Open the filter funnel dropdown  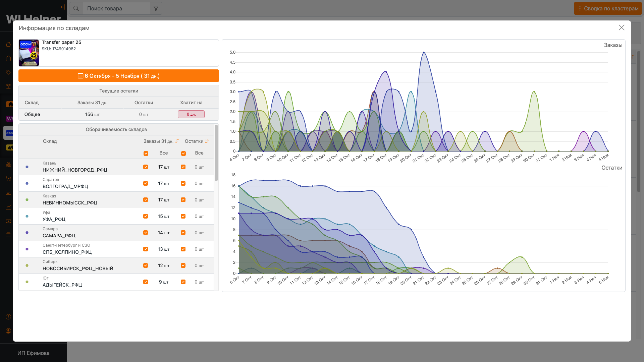pos(156,8)
